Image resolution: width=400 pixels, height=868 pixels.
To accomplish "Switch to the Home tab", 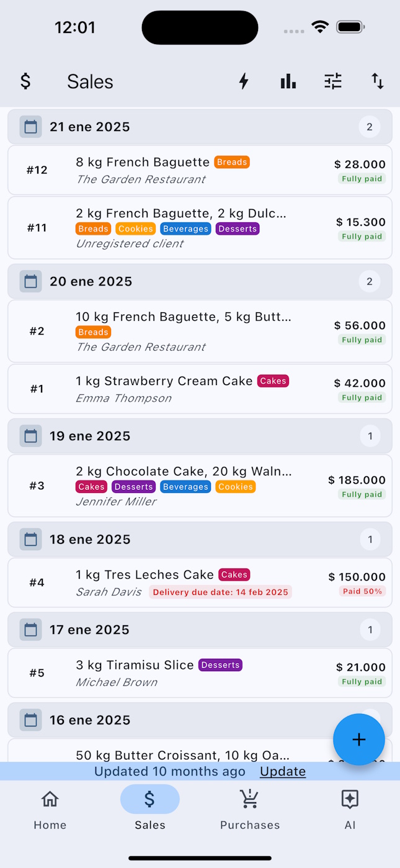I will tap(50, 810).
